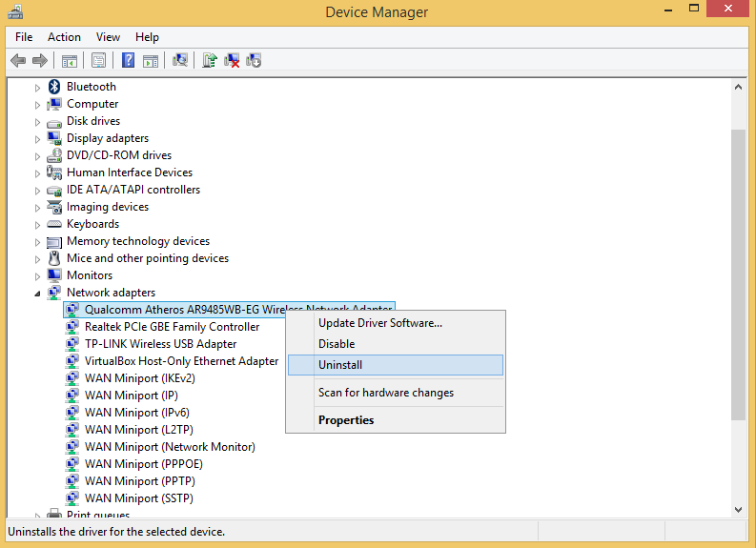The height and width of the screenshot is (548, 756).
Task: Click the Human Interface Devices icon
Action: tap(54, 173)
